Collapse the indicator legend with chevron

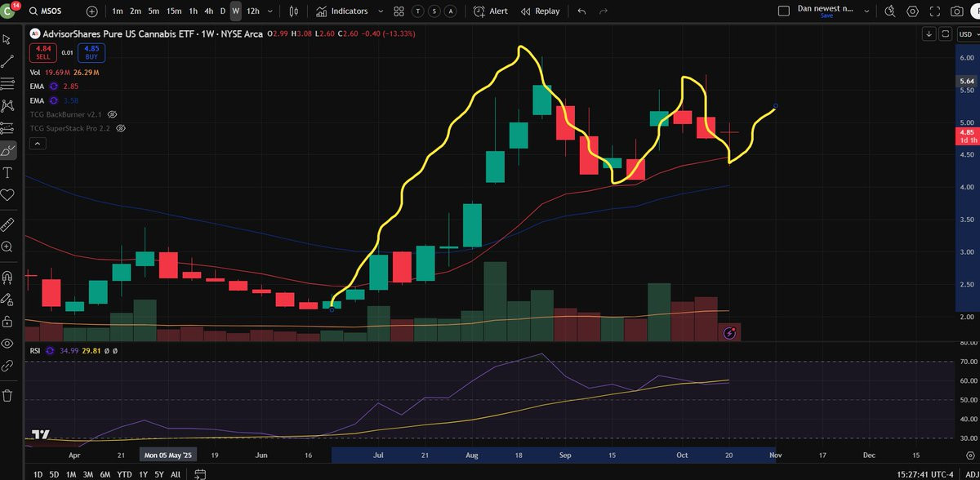point(36,144)
